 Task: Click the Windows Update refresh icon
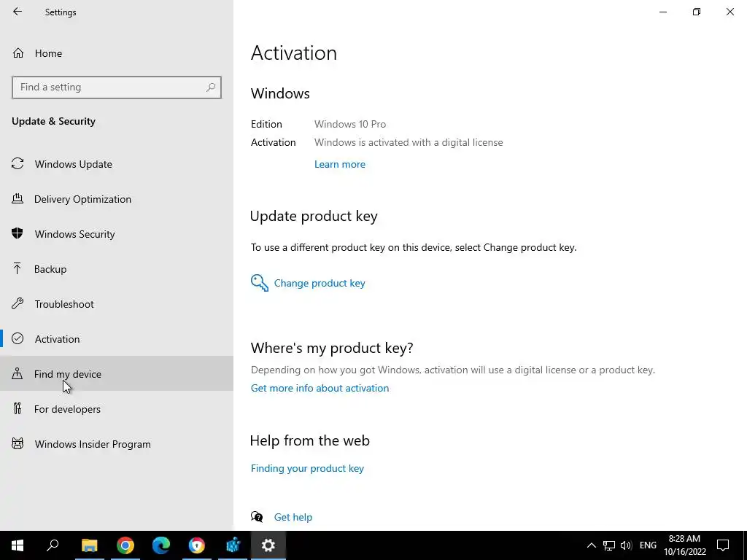click(x=18, y=164)
